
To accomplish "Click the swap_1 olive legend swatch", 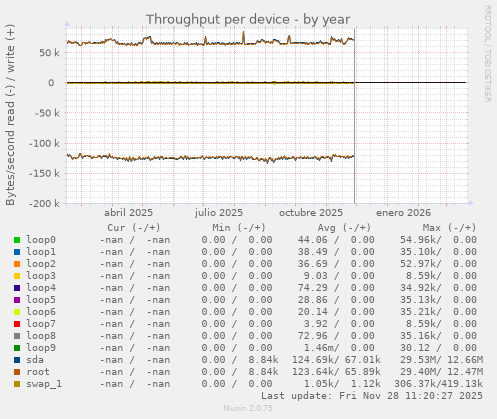I will (17, 384).
